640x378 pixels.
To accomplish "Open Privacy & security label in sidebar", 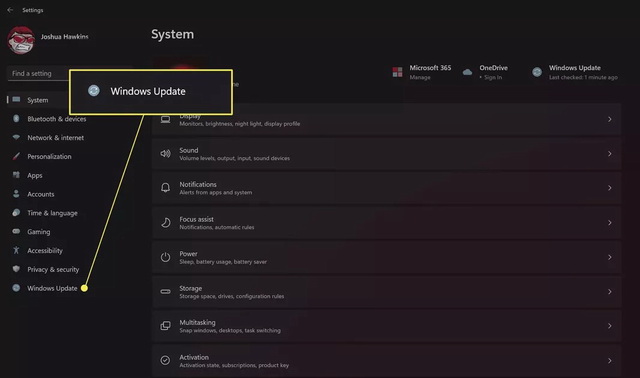I will [x=53, y=269].
